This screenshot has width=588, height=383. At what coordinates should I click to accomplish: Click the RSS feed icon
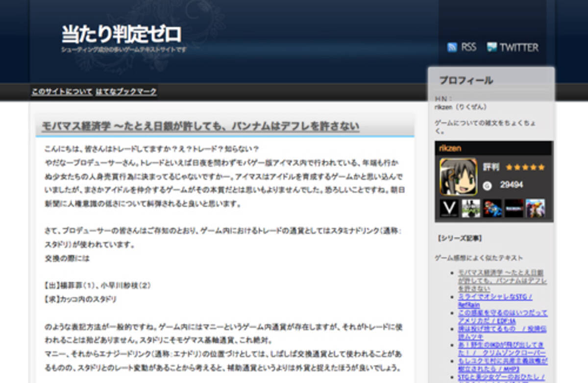pos(452,48)
